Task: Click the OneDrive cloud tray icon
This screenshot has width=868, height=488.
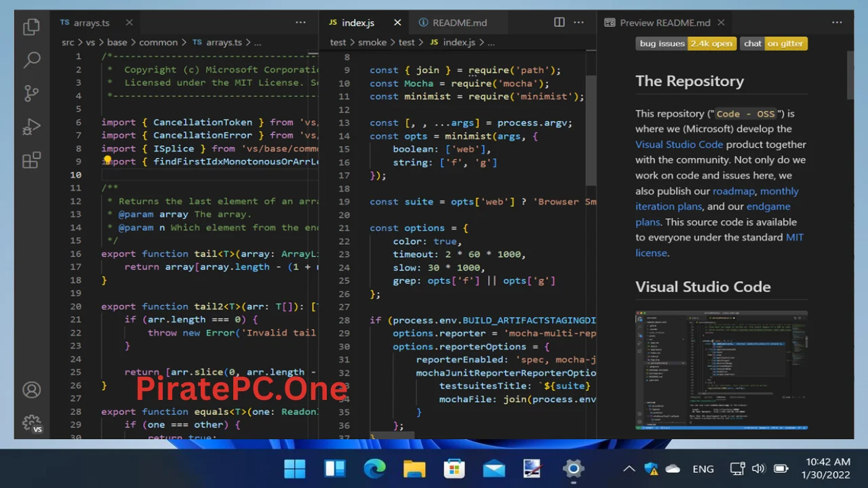Action: 673,468
